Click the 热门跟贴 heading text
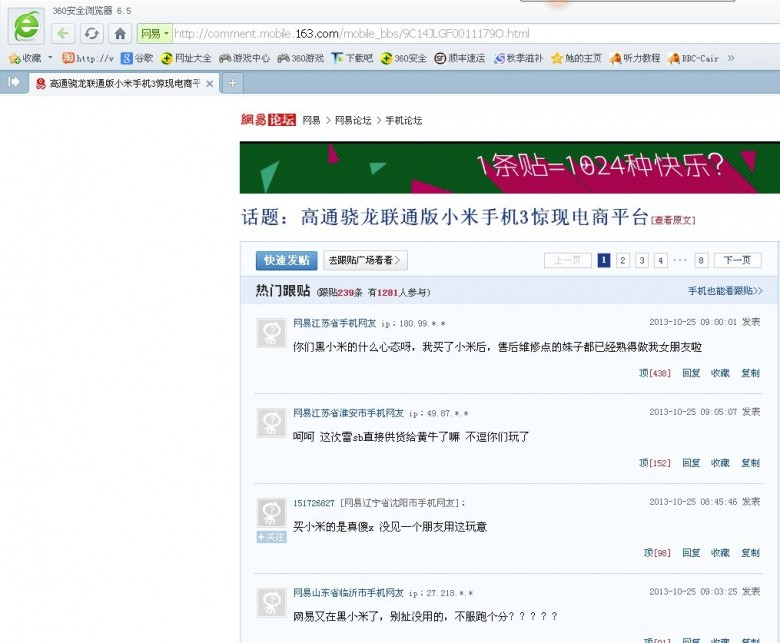The image size is (780, 643). click(x=283, y=291)
